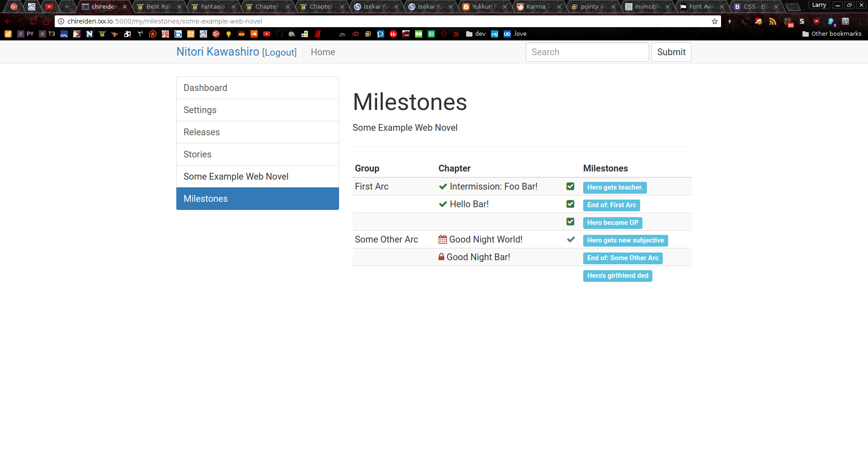
Task: Click the browser reload button
Action: point(33,21)
